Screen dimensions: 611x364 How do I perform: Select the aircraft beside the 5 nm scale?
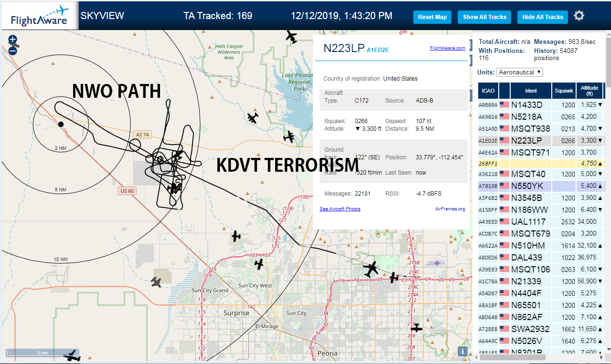click(x=72, y=355)
